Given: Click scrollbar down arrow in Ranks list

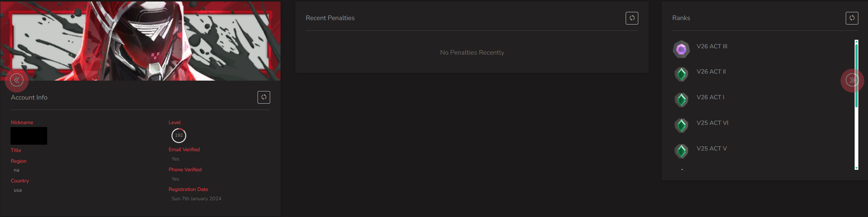Looking at the screenshot, I should [x=856, y=168].
